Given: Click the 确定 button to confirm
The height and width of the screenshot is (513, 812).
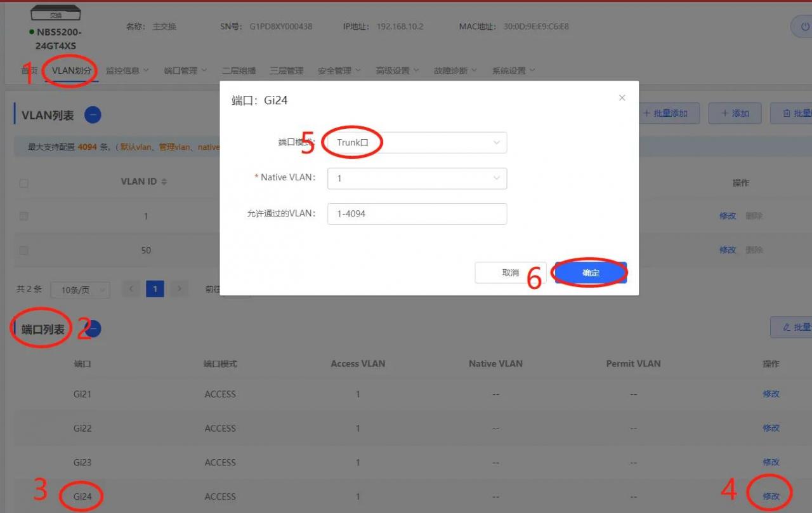Looking at the screenshot, I should [x=591, y=273].
